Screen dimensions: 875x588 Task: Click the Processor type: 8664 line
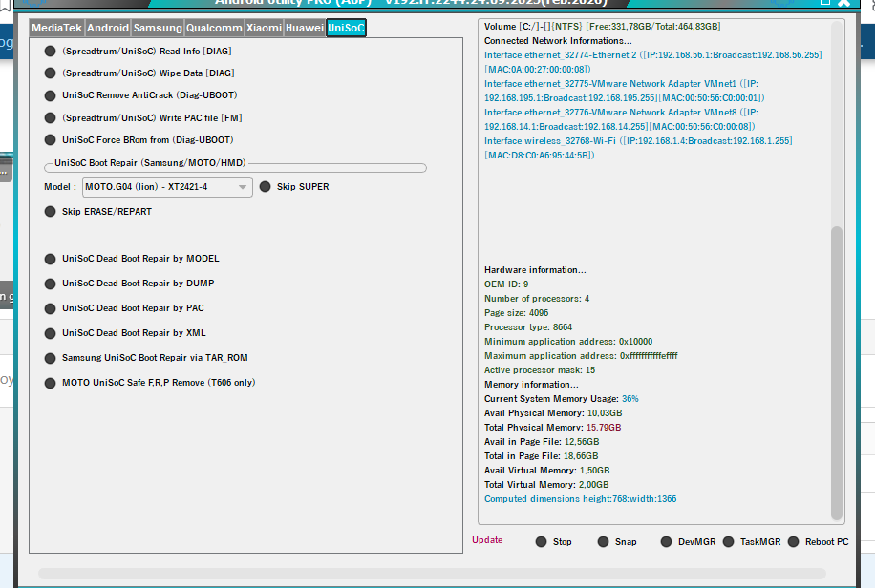(x=528, y=327)
